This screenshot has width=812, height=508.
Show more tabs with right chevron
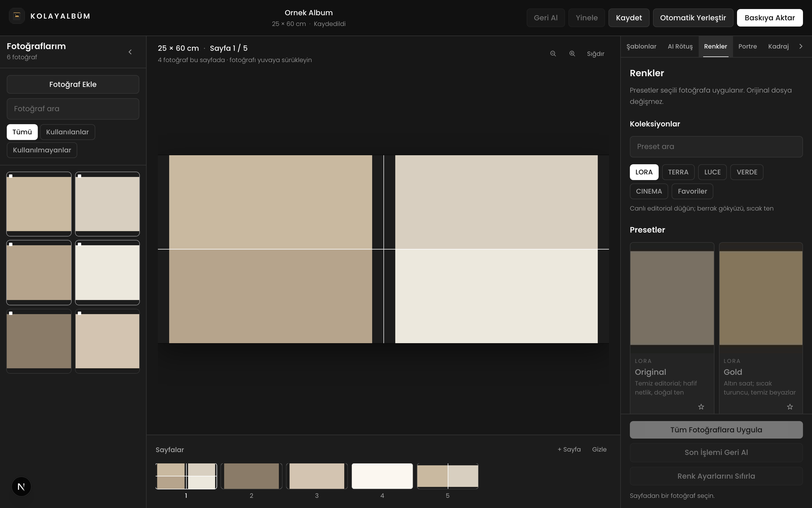(x=801, y=46)
